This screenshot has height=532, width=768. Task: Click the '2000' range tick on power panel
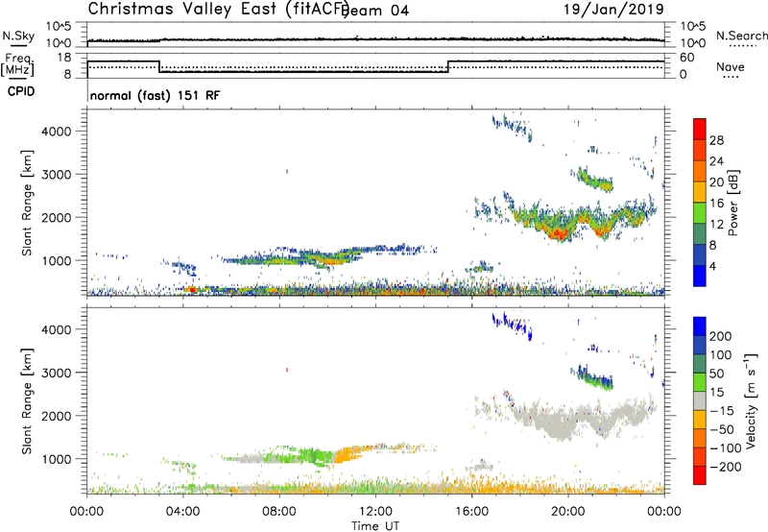point(57,217)
